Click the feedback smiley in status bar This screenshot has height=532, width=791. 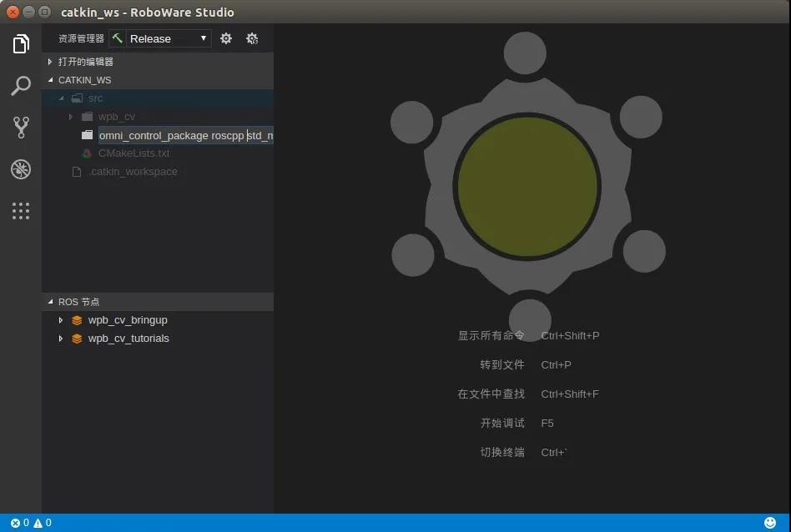coord(770,523)
